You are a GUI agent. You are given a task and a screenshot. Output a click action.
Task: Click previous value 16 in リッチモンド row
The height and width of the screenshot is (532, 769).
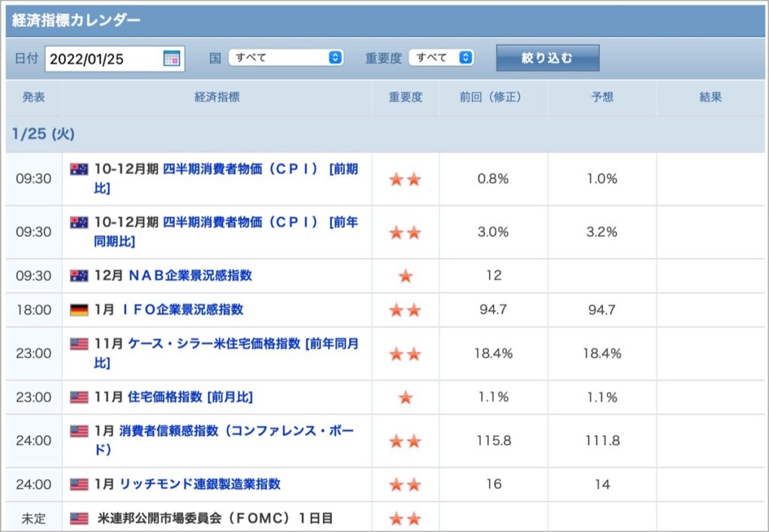(x=494, y=484)
